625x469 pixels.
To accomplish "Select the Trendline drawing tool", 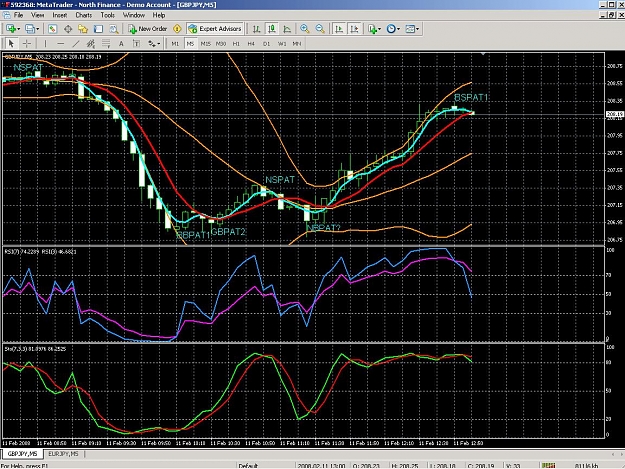I will (x=76, y=43).
